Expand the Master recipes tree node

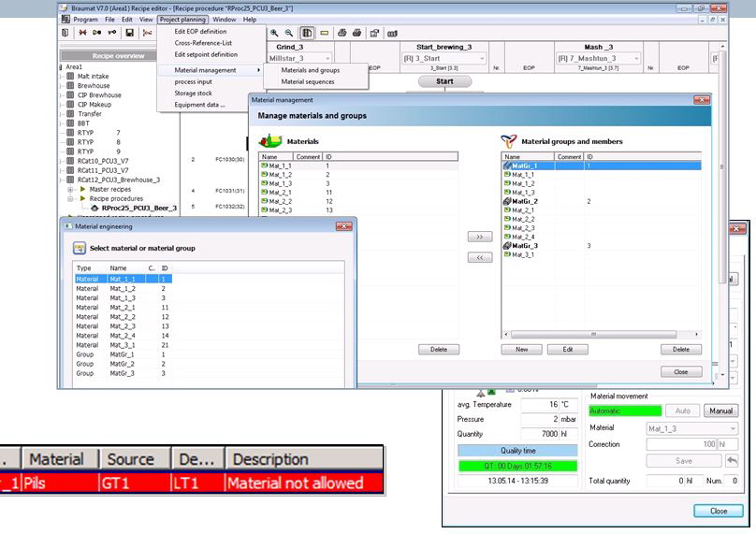click(x=71, y=189)
